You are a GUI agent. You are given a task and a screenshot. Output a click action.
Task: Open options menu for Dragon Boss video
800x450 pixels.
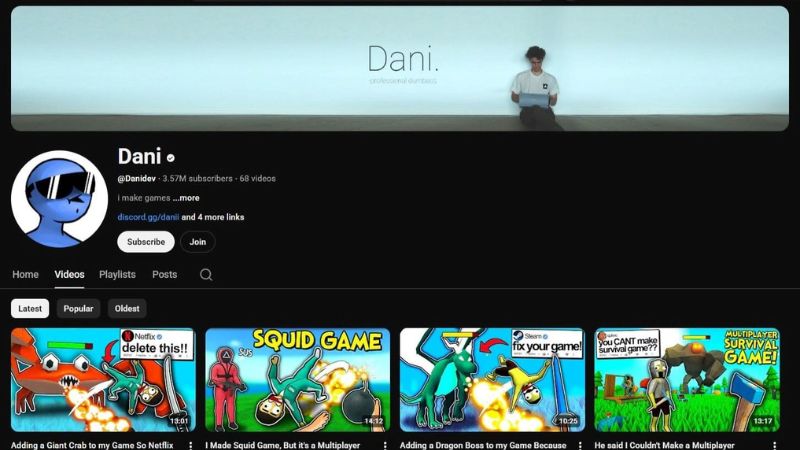(x=580, y=445)
